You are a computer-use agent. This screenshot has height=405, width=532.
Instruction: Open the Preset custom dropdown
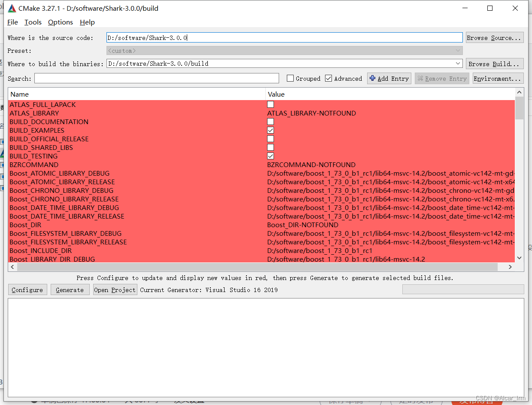pos(285,51)
